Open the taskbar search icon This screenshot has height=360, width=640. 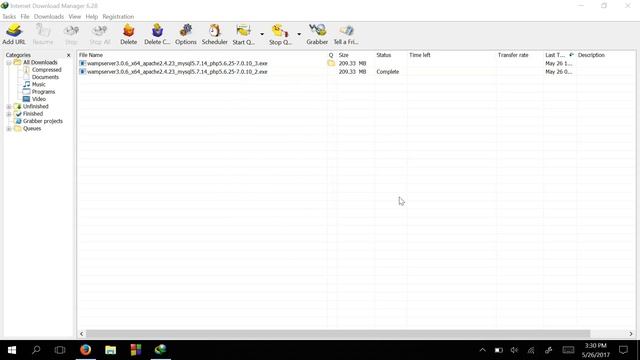pos(36,350)
